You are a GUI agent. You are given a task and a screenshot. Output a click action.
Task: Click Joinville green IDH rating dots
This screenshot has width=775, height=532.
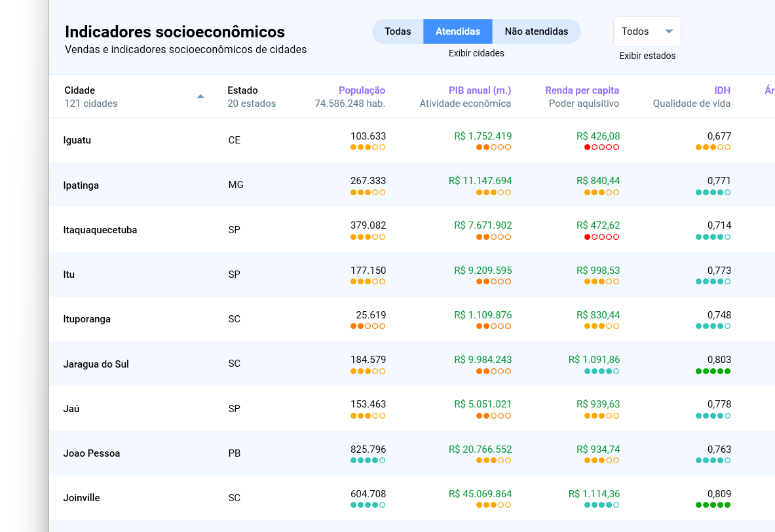[713, 505]
